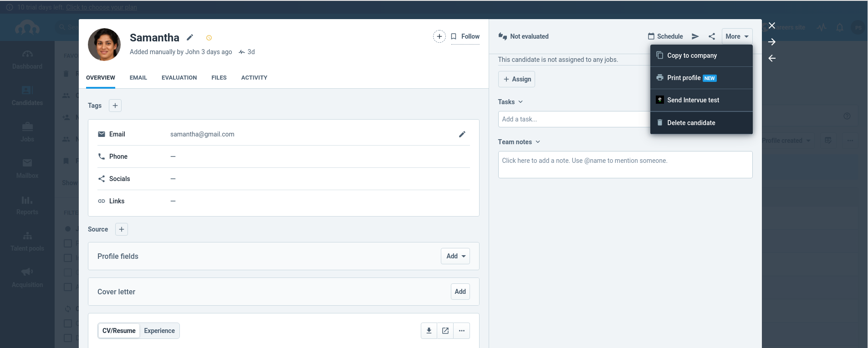Switch to the Activity tab
Image resolution: width=868 pixels, height=348 pixels.
(254, 78)
